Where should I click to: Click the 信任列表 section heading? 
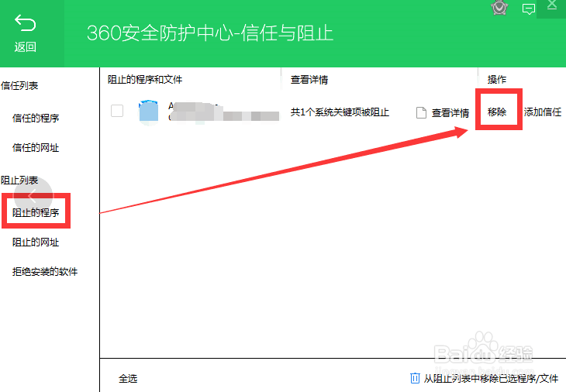tap(19, 86)
